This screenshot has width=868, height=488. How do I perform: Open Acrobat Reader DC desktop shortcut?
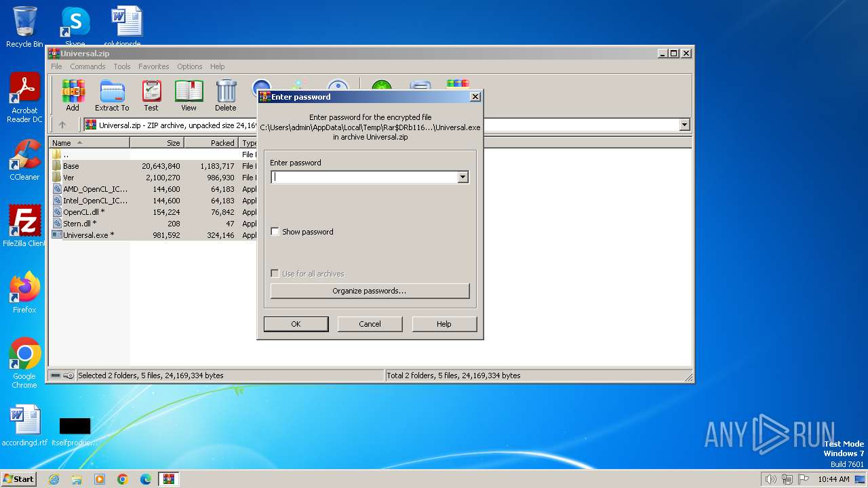(24, 98)
